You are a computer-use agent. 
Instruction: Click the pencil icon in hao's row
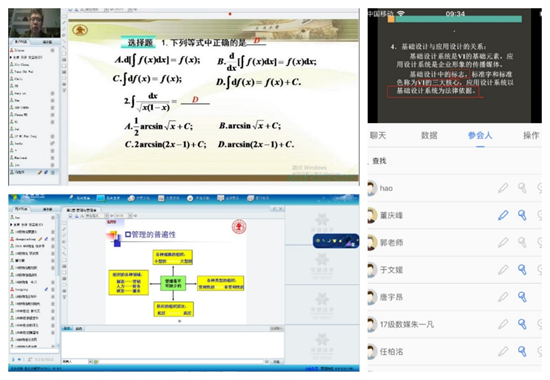point(503,188)
